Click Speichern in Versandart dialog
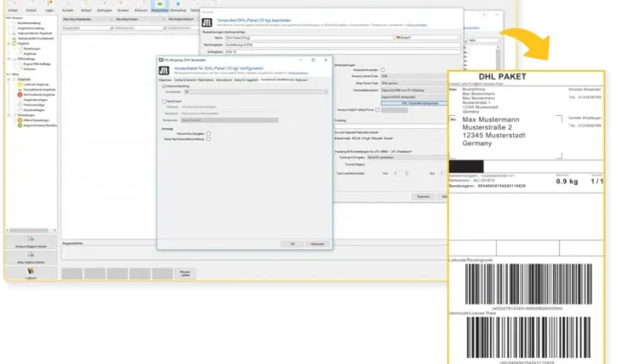 click(x=423, y=197)
